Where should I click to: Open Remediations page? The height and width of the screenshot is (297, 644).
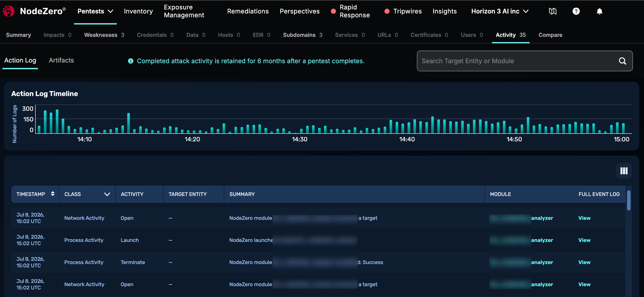tap(248, 11)
